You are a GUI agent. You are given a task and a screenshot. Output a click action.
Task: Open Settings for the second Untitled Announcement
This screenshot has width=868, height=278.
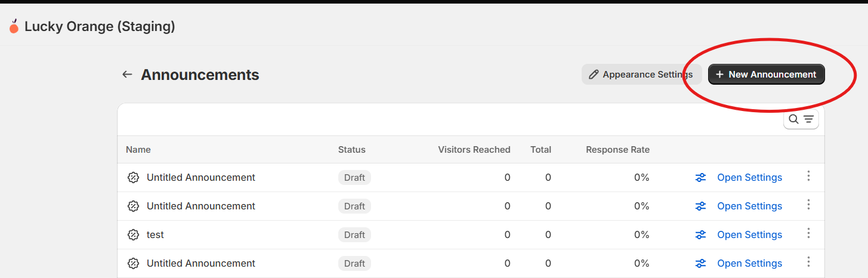[749, 206]
